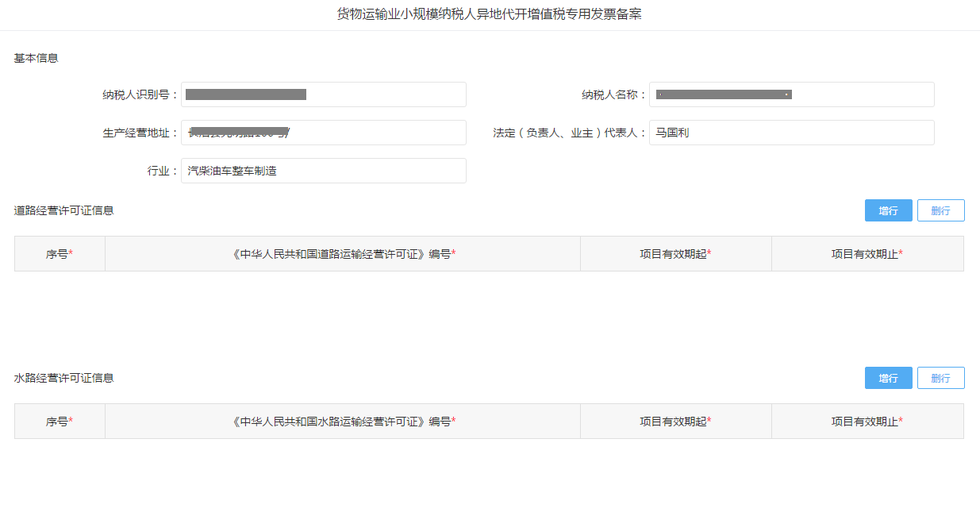Click the 序号 header in the road permit table
This screenshot has width=980, height=516.
coord(60,254)
